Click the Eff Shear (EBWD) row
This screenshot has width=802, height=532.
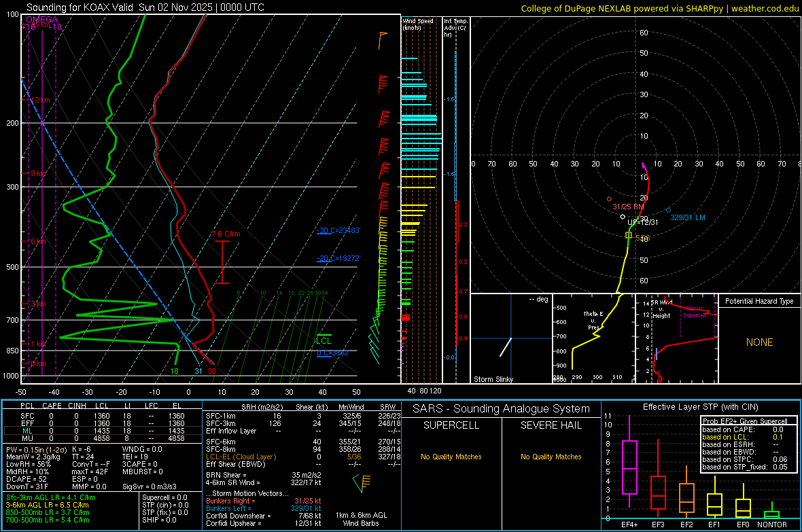(303, 464)
